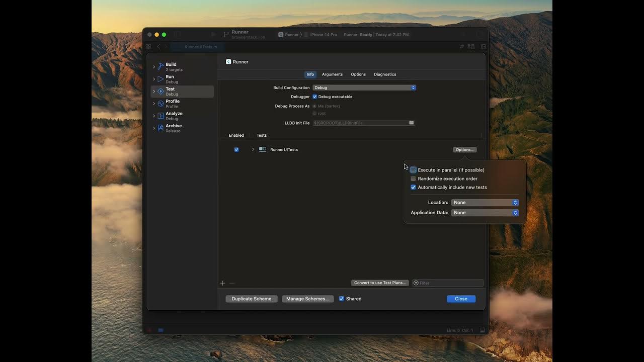This screenshot has height=362, width=644.
Task: Select the Me (bartek) radio button
Action: (x=315, y=106)
